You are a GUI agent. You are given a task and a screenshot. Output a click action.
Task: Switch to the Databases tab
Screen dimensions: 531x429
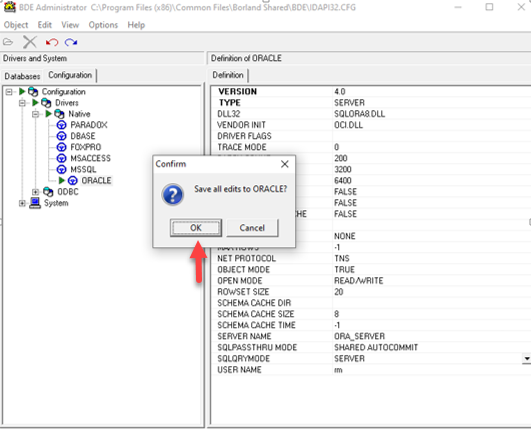(x=22, y=76)
